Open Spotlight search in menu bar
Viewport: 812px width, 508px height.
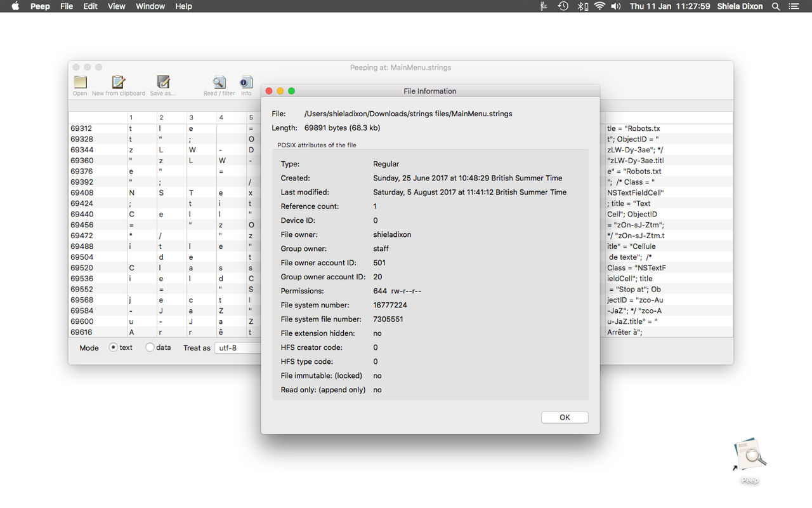(775, 6)
